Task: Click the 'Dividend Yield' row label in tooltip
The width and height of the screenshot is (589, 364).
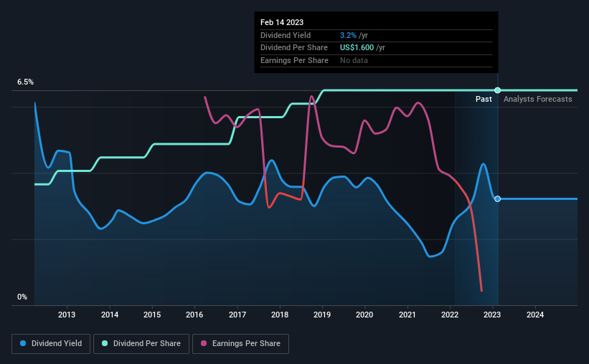Action: 286,35
